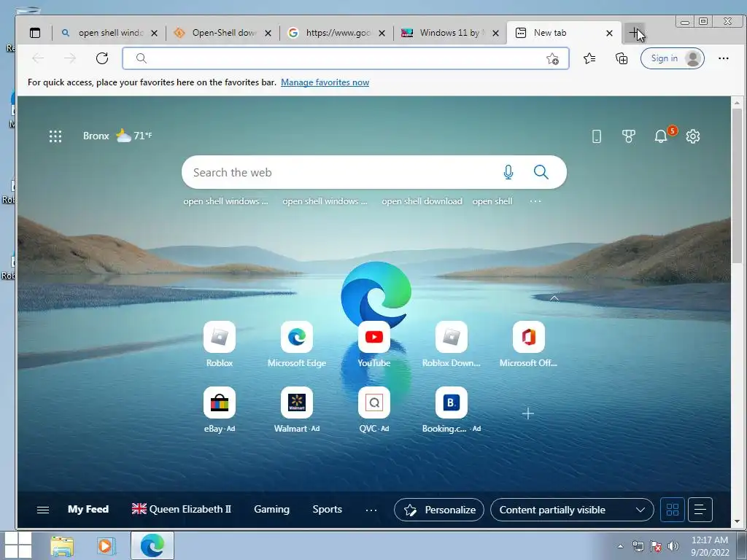Refresh the page with the reload icon

(x=102, y=58)
